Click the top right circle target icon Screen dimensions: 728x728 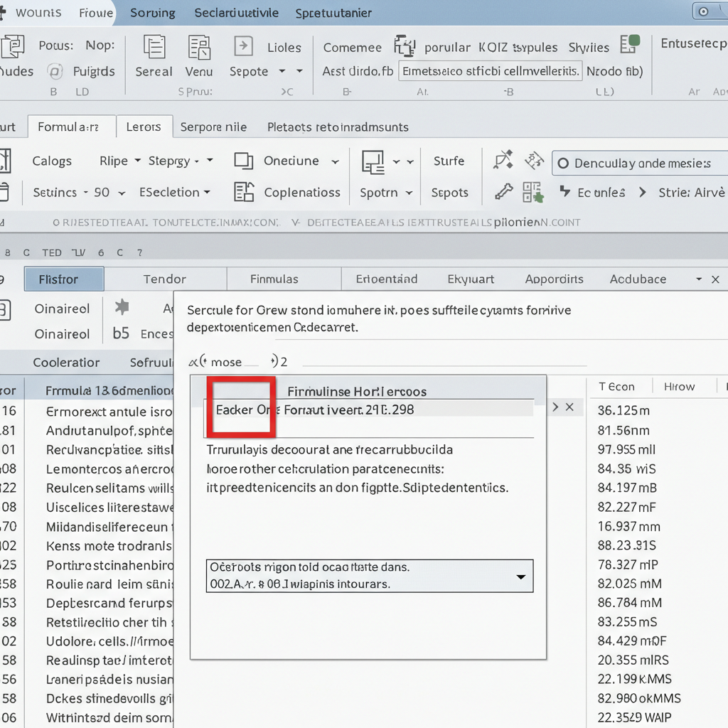pos(703,11)
